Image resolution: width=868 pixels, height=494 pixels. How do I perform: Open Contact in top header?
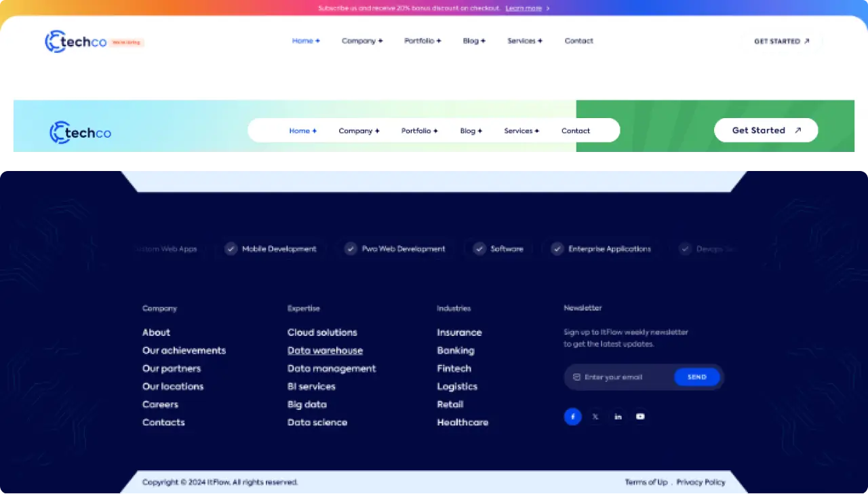578,41
